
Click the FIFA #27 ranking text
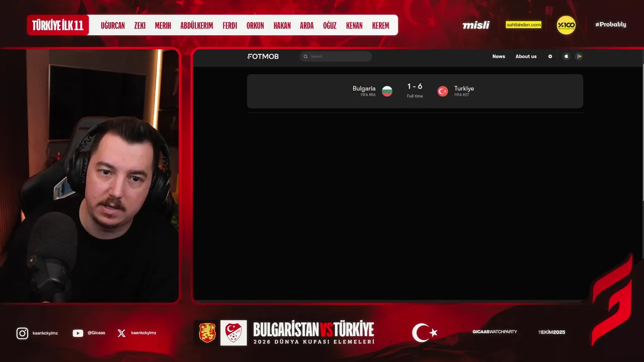pyautogui.click(x=461, y=95)
